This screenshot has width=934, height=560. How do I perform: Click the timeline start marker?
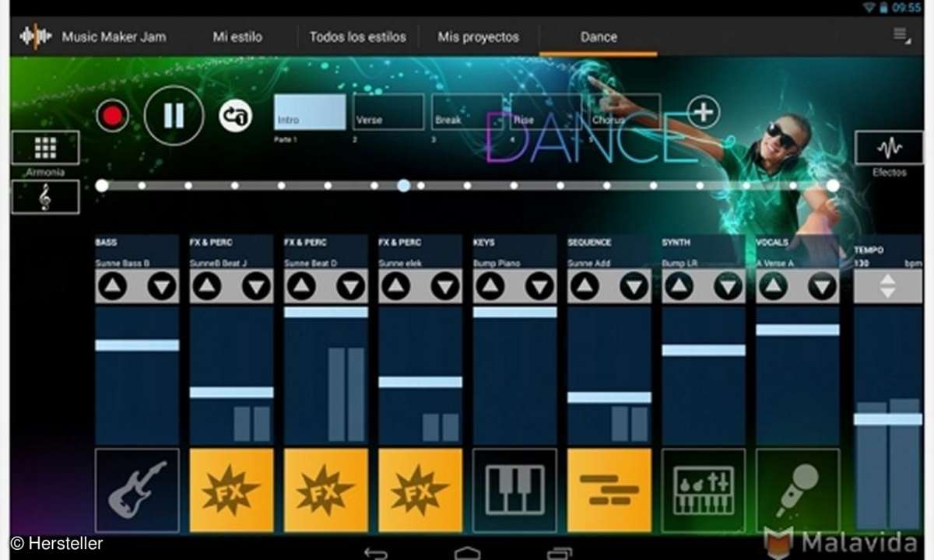pyautogui.click(x=102, y=185)
